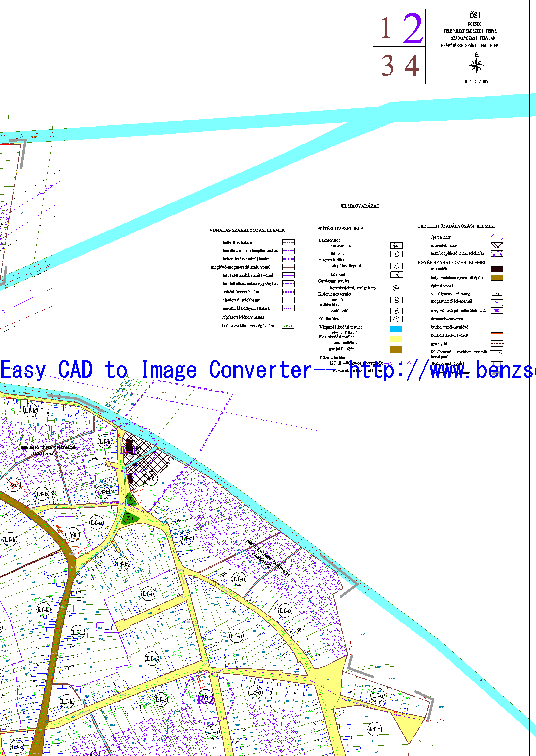The height and width of the screenshot is (756, 536).
Task: Click the purple R-2 zone label on map
Action: 205,700
